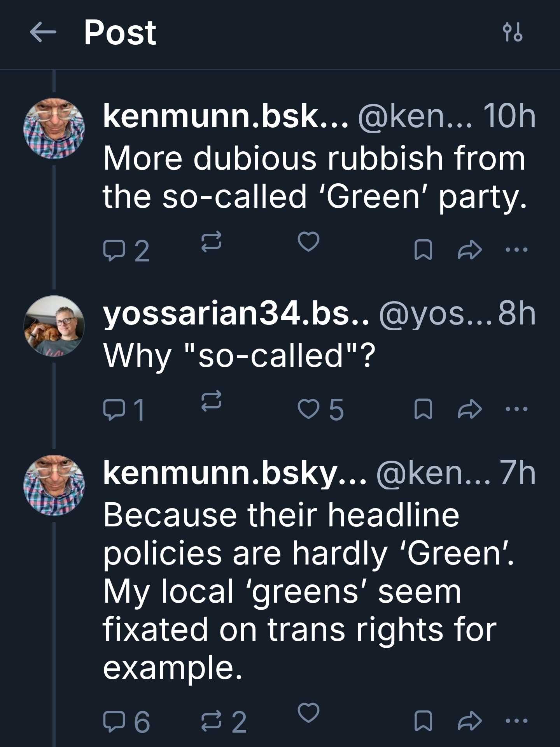Like the 'More dubious rubbish' post
The image size is (560, 747).
click(x=308, y=241)
